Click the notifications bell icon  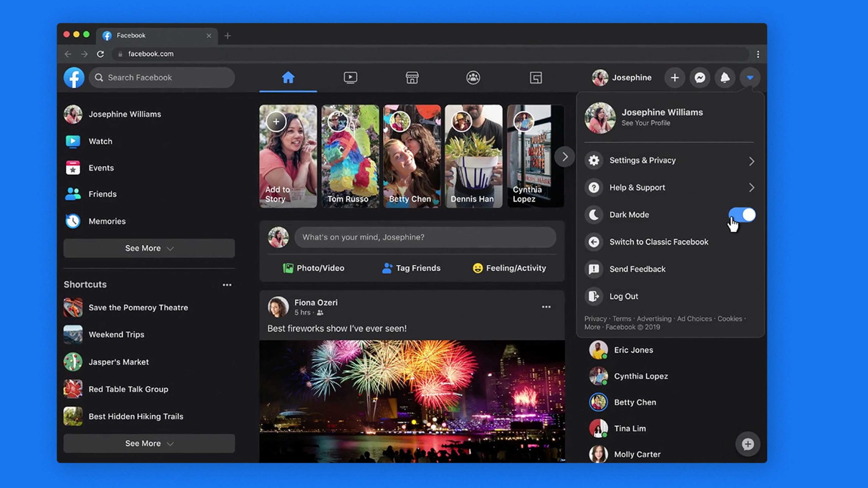(725, 78)
